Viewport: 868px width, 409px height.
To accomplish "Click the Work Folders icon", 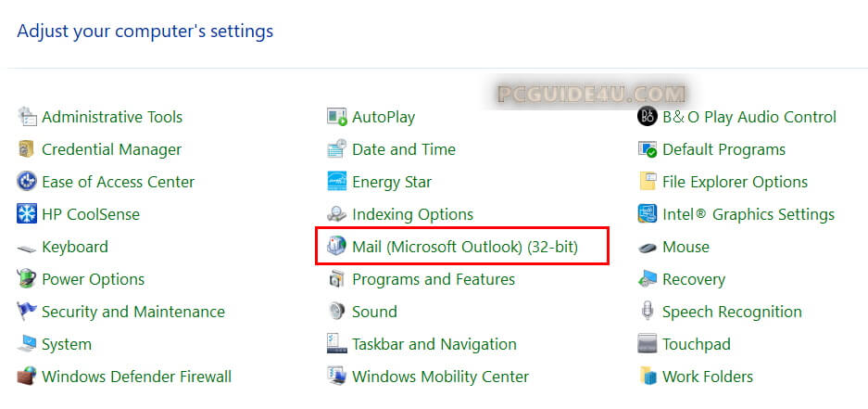I will 648,377.
